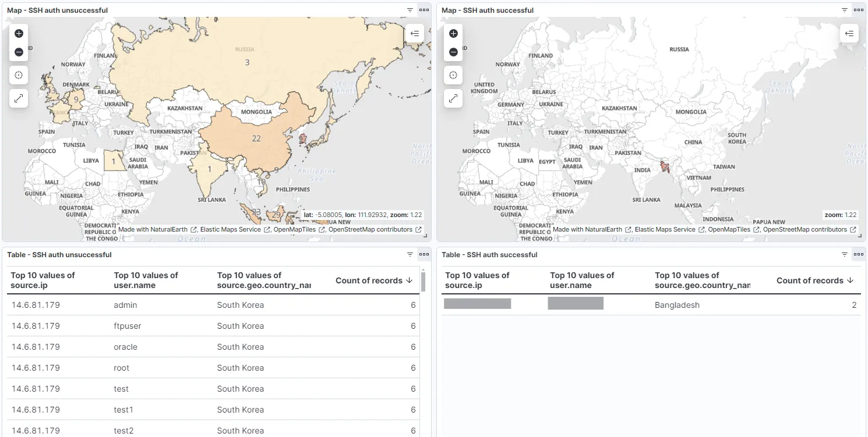Collapse the legend on the successful auth map
Image resolution: width=868 pixels, height=437 pixels.
pos(849,33)
